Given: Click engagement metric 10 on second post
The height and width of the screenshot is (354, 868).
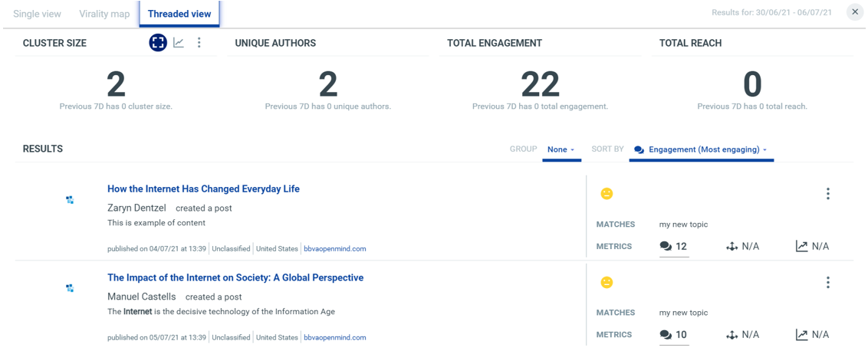Looking at the screenshot, I should (673, 335).
